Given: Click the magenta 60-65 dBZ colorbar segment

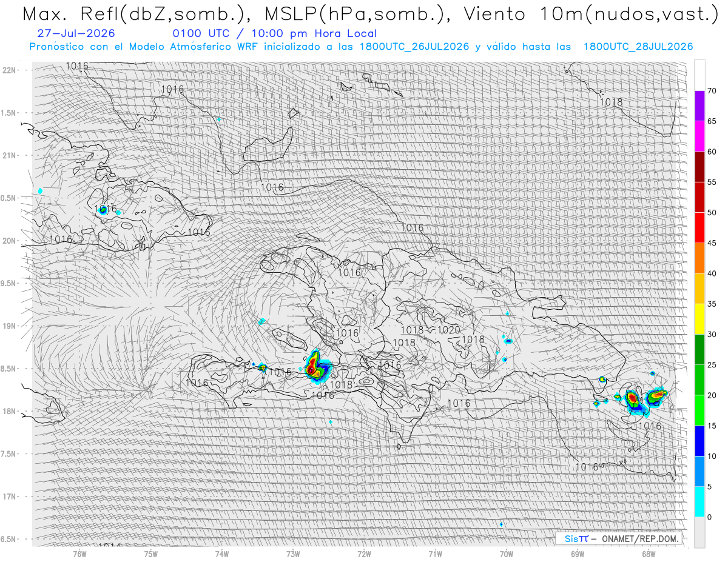Looking at the screenshot, I should pyautogui.click(x=699, y=136).
